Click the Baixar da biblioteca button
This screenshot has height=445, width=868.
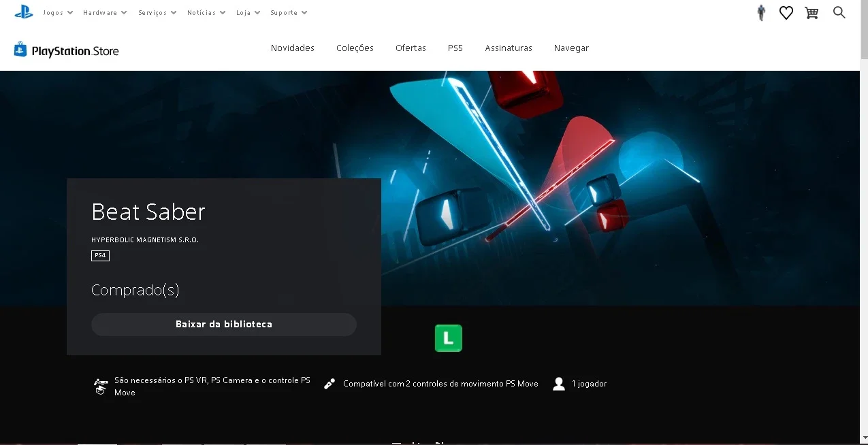click(x=224, y=325)
